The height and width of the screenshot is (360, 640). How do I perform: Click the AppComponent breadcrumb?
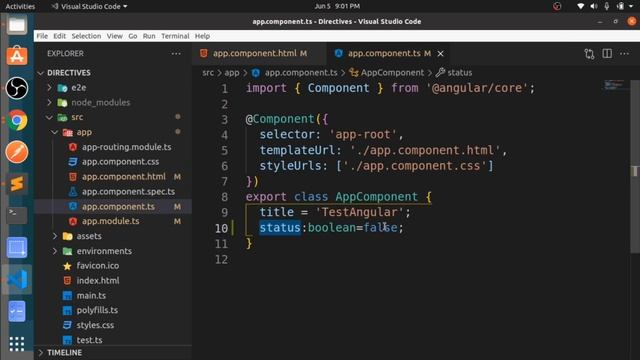pos(392,73)
